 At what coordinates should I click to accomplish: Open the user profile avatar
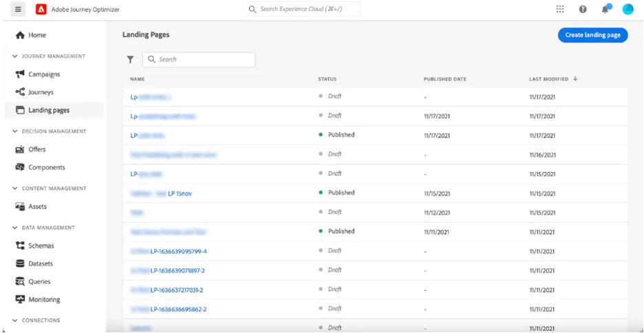[x=628, y=9]
